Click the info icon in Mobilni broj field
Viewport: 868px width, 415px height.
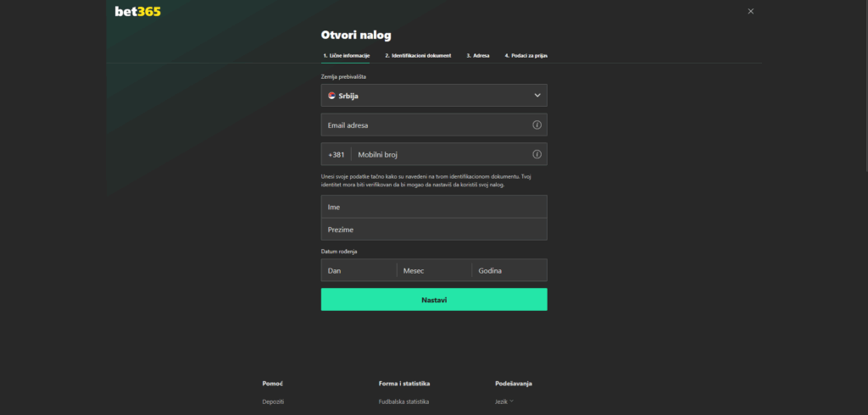(x=537, y=154)
